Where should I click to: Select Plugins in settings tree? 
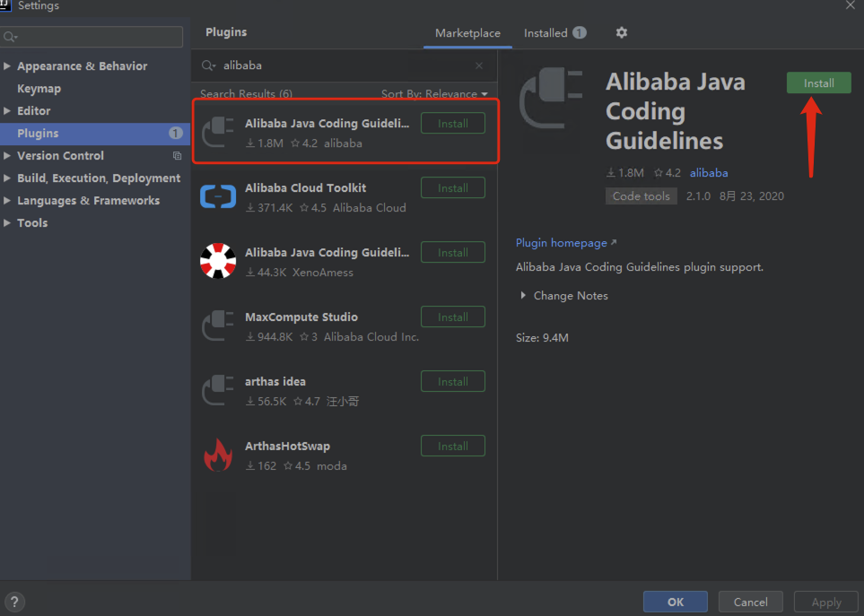95,134
